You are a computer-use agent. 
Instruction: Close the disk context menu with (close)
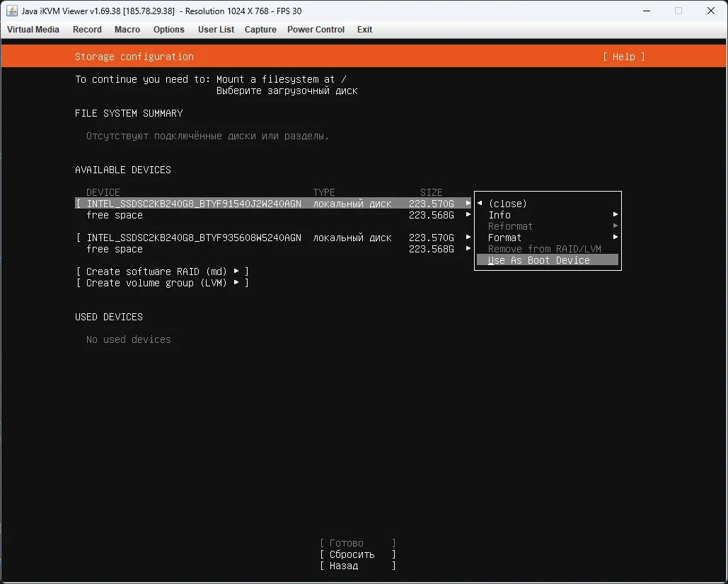(x=507, y=204)
